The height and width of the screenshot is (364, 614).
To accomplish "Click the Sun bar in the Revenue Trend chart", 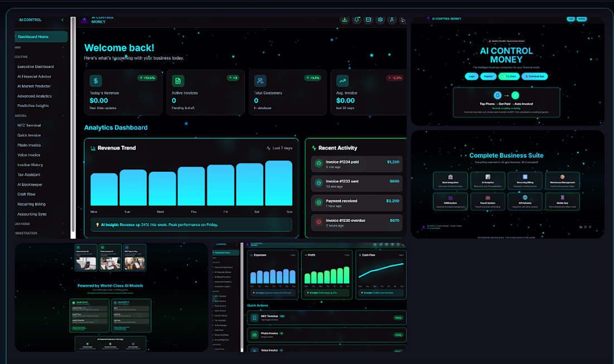I will coord(279,183).
